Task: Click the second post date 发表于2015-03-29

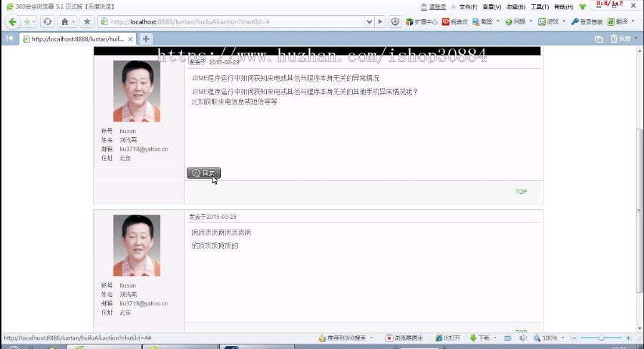Action: point(213,217)
